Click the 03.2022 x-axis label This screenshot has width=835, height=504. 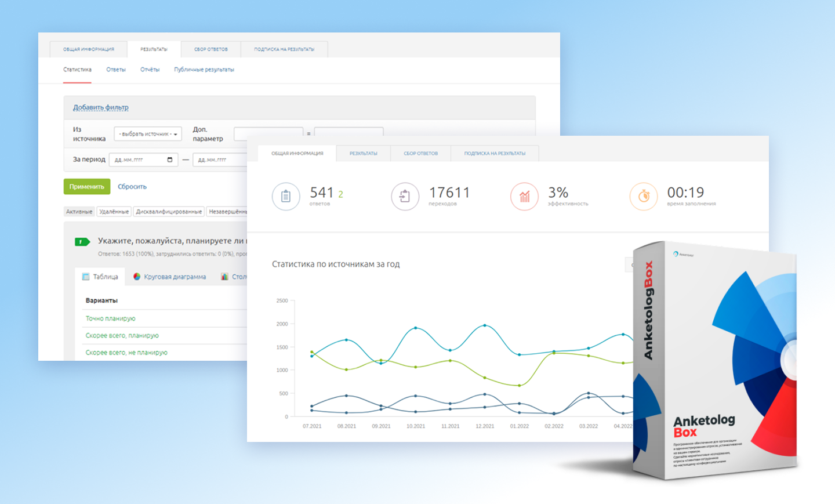click(589, 426)
